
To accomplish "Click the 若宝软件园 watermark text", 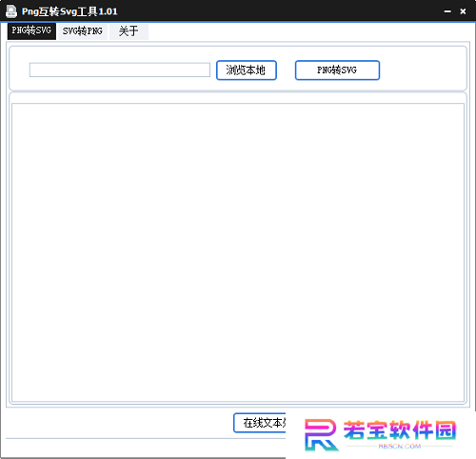I will click(400, 430).
